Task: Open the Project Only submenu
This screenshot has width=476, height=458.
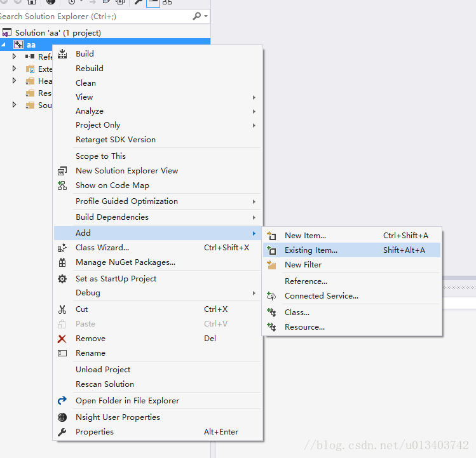Action: (x=157, y=125)
